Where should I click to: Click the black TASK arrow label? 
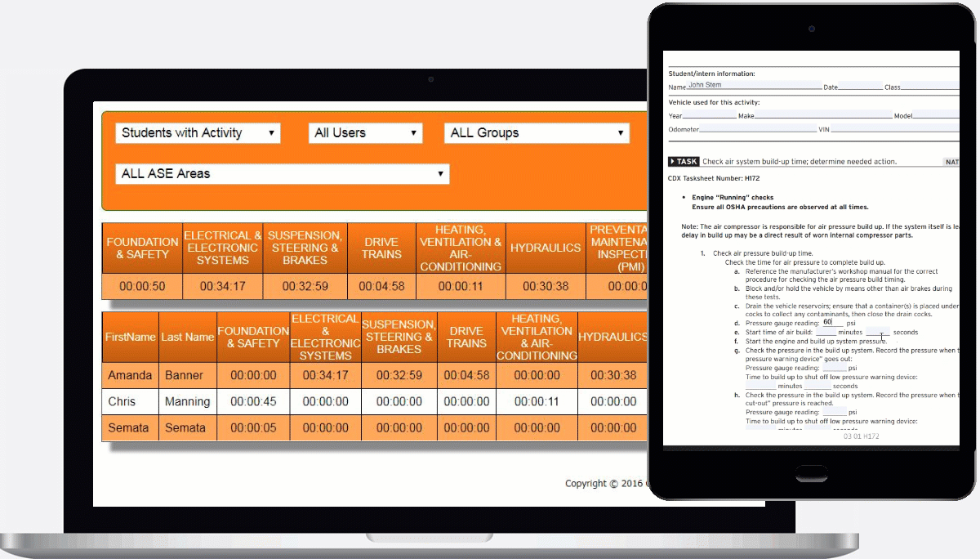[684, 162]
